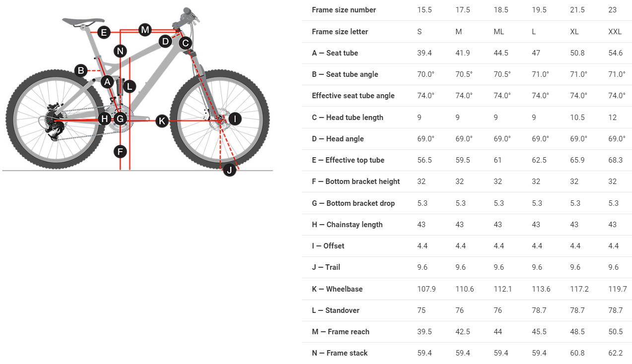Select the 15.5 frame size number cell
Screen dimensions: 632x364
424,10
